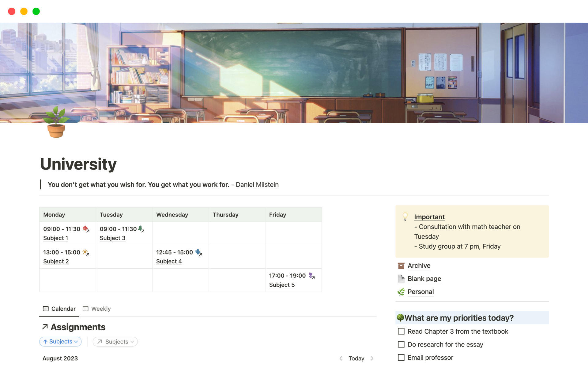Click the tulip icon beside 17:00 - 19:00

coord(311,276)
